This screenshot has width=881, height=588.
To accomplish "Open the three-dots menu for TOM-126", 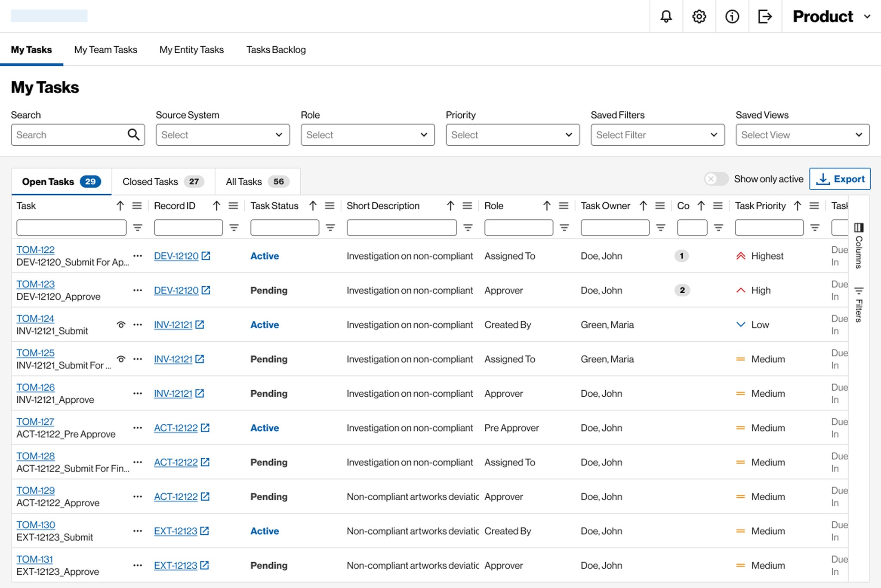I will 138,393.
